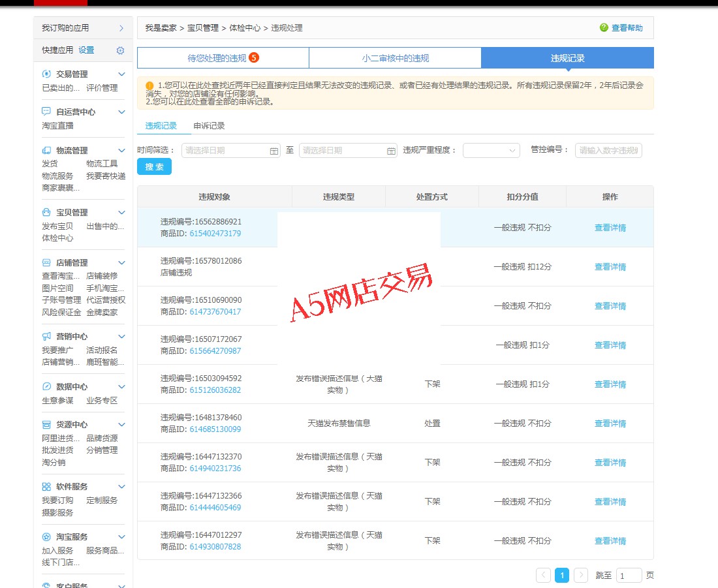Click the 店铺管理 section icon
The width and height of the screenshot is (718, 588).
46,262
